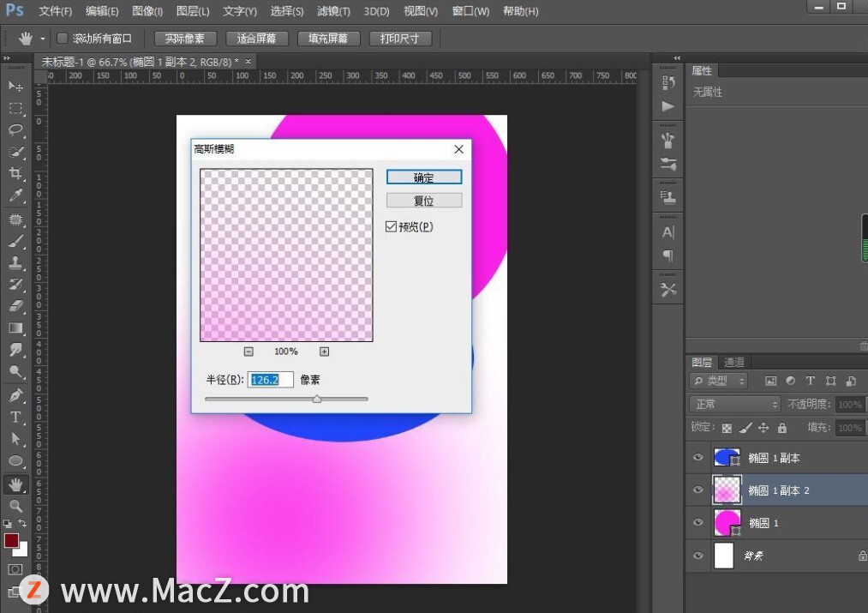Open the blend mode dropdown 正常
Screen dimensions: 868x613
(734, 404)
